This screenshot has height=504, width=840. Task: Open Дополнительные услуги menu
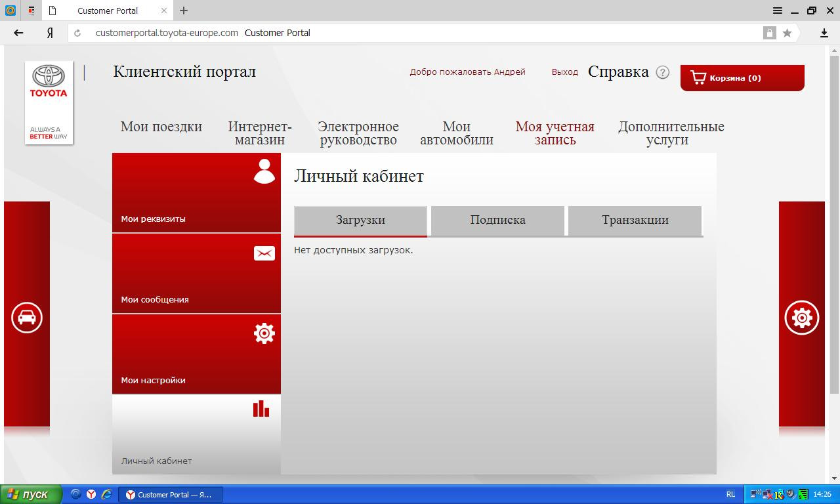click(x=671, y=133)
